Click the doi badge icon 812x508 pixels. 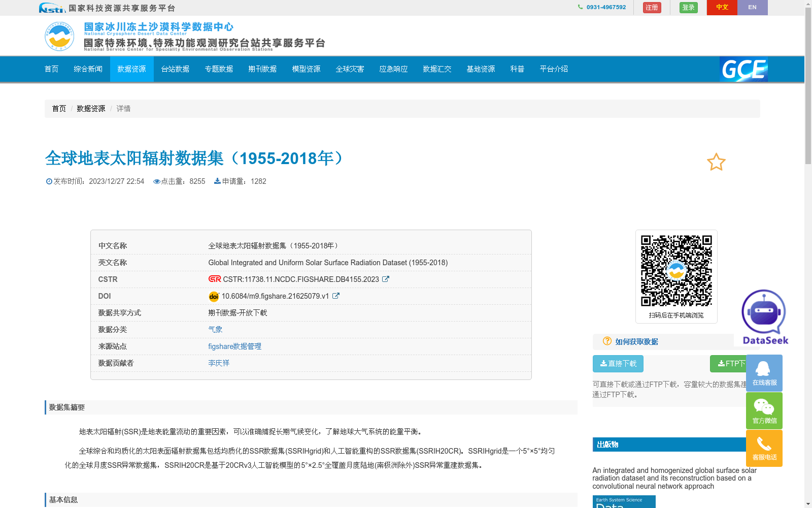[214, 296]
